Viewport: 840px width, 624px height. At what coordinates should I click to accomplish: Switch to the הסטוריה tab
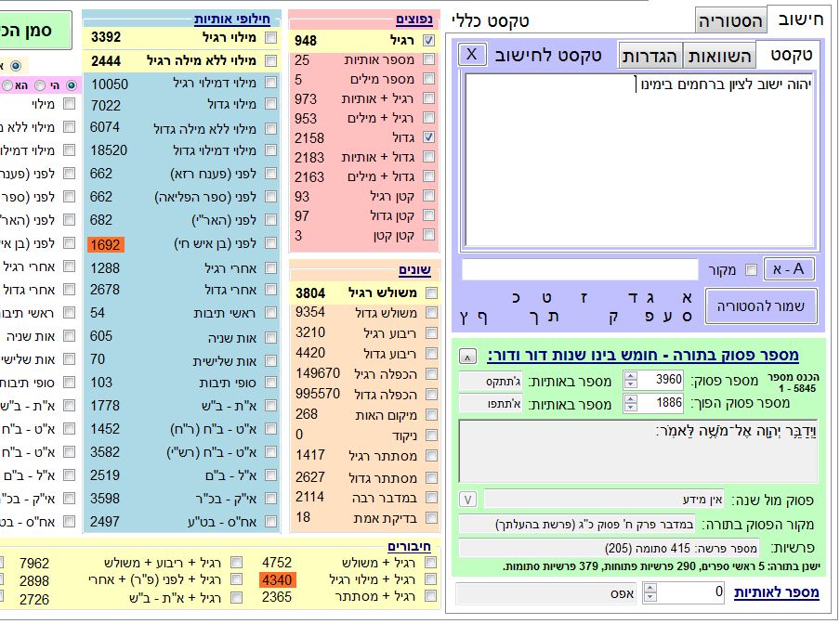[731, 20]
